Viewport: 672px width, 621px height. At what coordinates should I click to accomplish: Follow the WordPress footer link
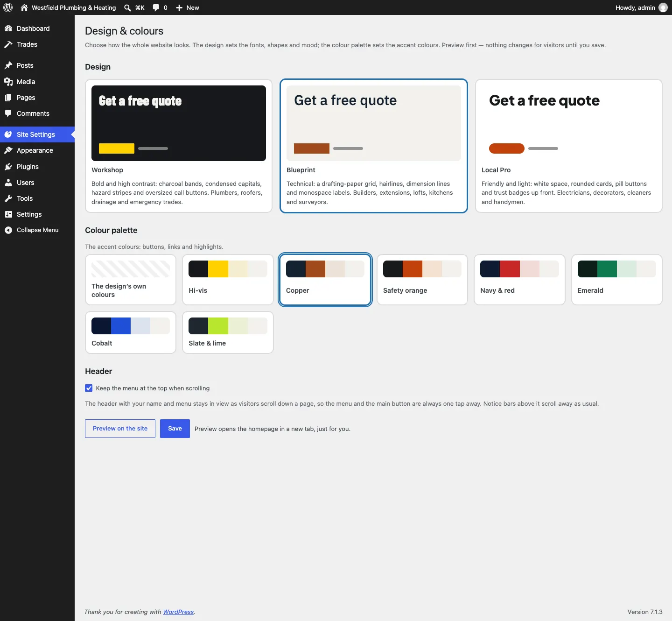[x=178, y=612]
